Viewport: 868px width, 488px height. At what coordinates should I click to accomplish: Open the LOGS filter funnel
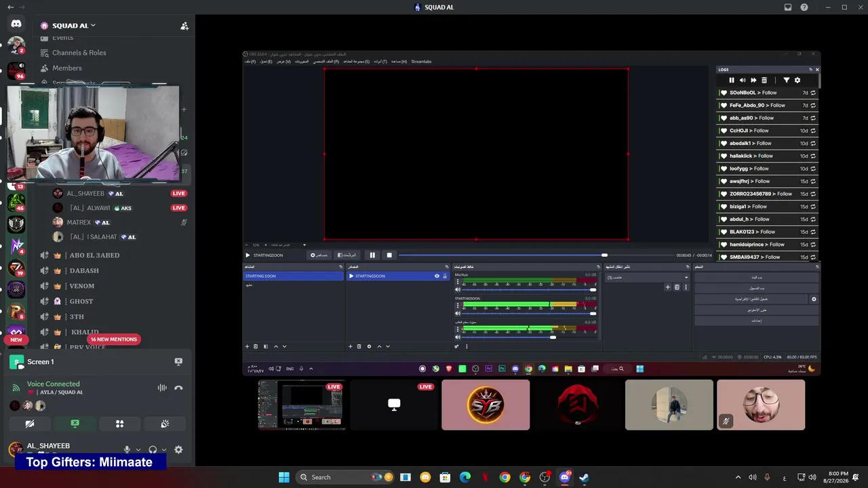[787, 80]
